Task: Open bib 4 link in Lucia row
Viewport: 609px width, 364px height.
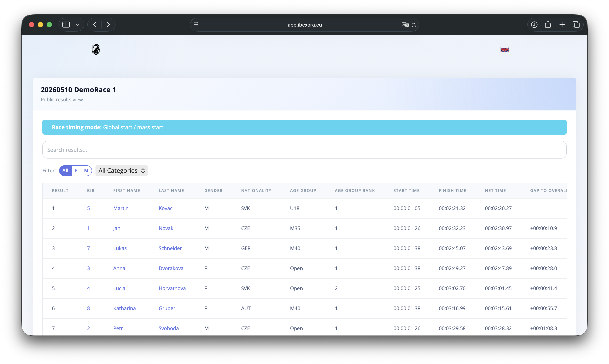Action: (x=88, y=288)
